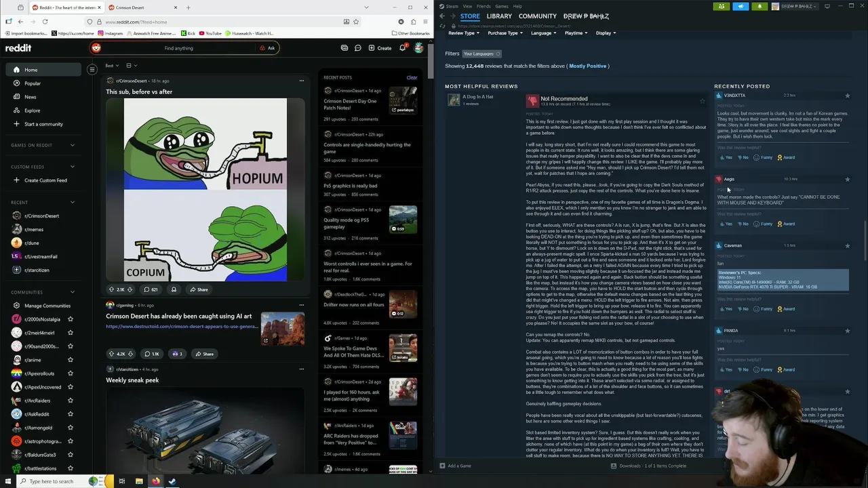
Task: Share the 'This sub, before vs after' post
Action: pyautogui.click(x=198, y=289)
